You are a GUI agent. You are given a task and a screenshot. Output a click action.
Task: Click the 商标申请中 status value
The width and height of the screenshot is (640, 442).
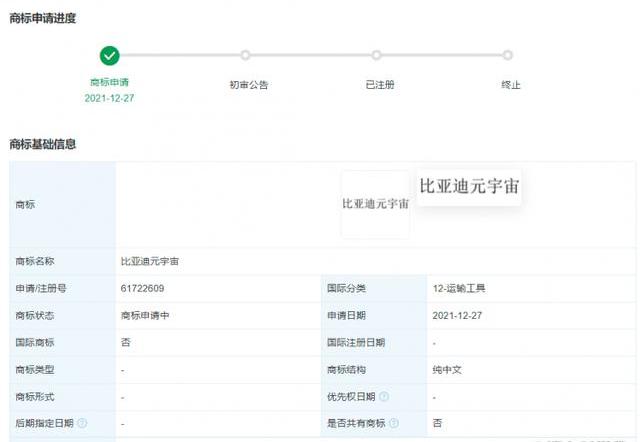(145, 315)
